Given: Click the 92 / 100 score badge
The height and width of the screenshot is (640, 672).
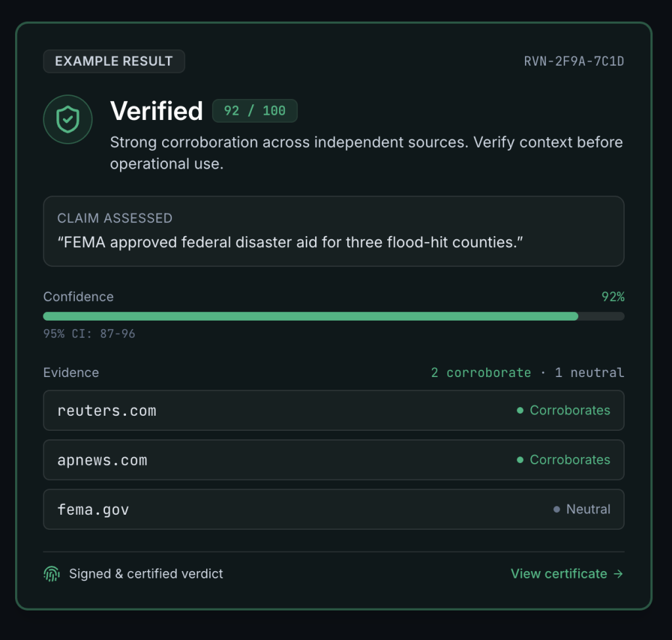Looking at the screenshot, I should (255, 111).
